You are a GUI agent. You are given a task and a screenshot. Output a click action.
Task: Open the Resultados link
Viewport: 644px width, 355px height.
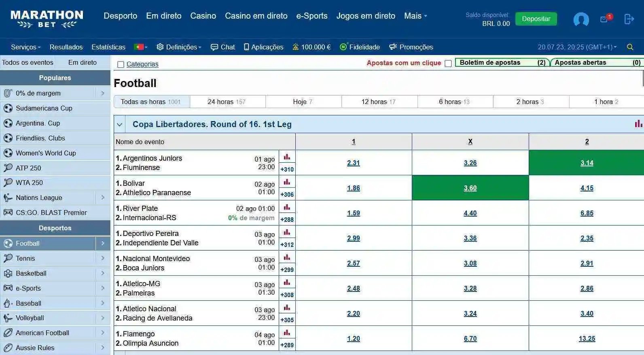point(66,47)
